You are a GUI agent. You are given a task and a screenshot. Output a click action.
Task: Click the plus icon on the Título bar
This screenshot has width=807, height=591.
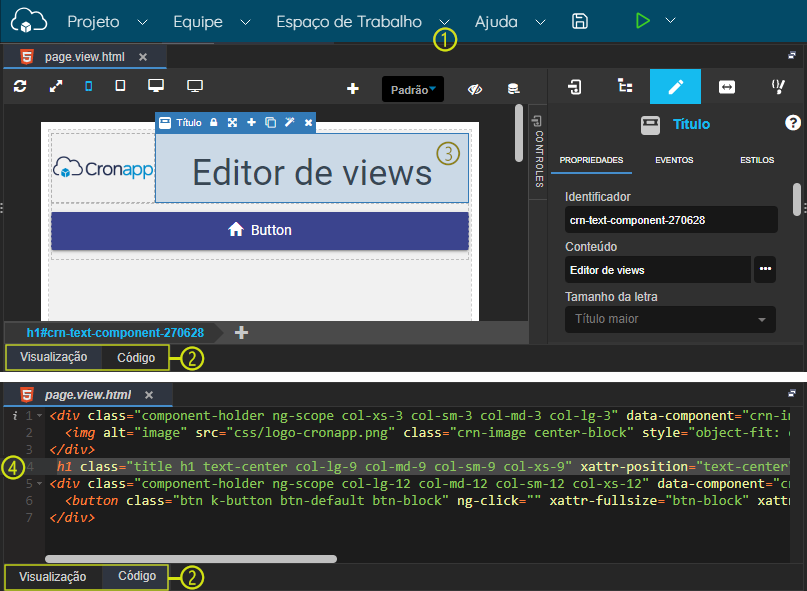click(252, 123)
